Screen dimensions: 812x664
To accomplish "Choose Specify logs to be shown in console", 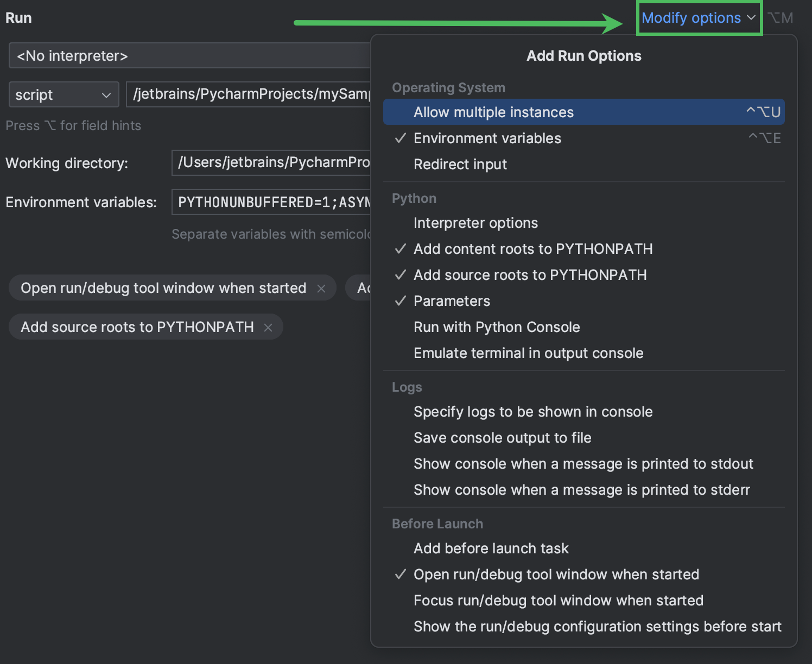I will (x=533, y=412).
